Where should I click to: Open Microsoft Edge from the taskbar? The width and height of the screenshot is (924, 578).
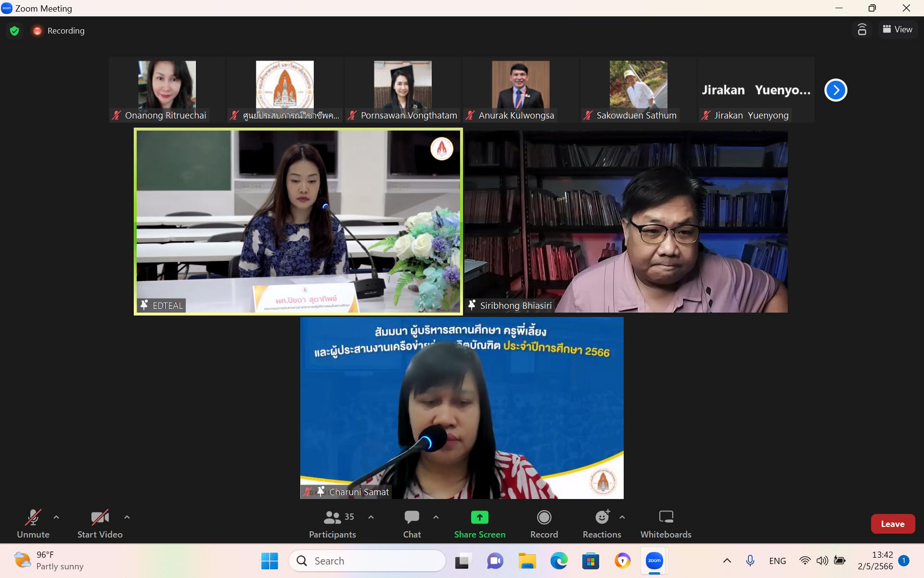pyautogui.click(x=559, y=561)
